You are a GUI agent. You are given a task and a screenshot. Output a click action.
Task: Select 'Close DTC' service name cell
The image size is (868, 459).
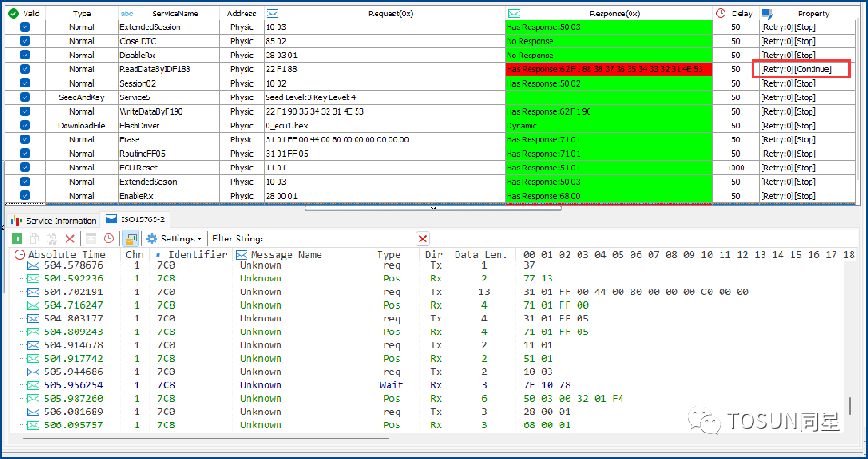pyautogui.click(x=169, y=41)
